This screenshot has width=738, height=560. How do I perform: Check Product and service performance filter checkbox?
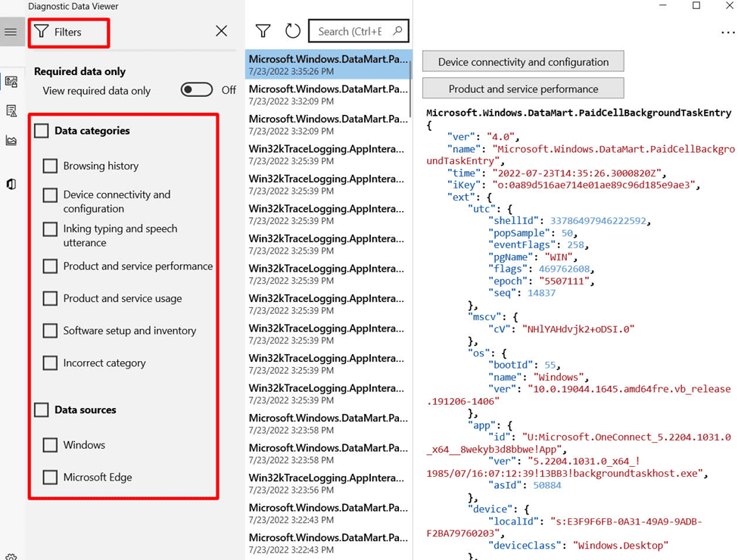pyautogui.click(x=50, y=266)
